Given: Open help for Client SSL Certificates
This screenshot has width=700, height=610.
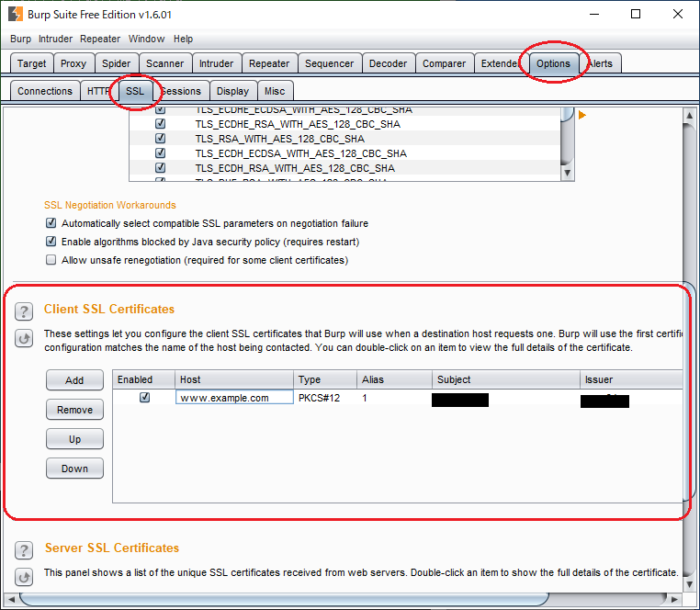Looking at the screenshot, I should 24,311.
